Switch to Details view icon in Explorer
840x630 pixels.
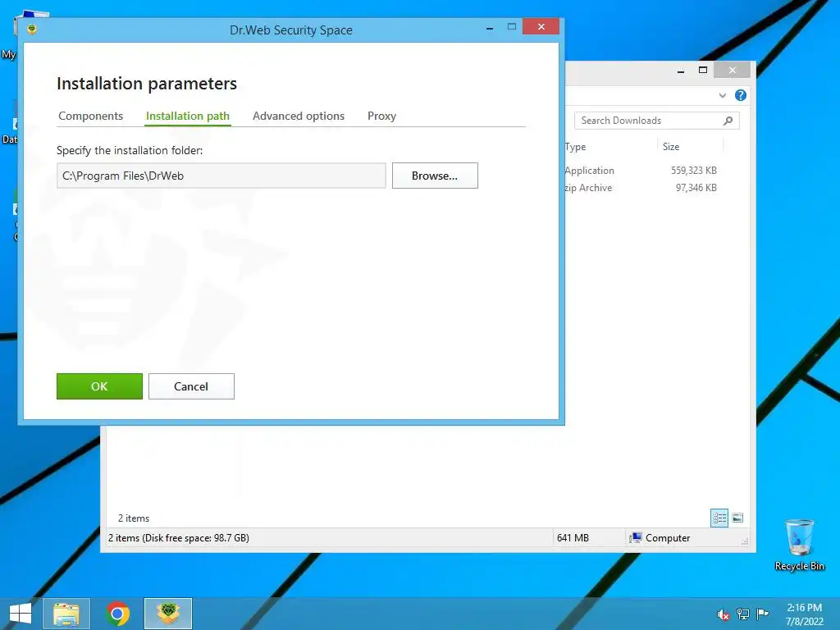click(719, 518)
